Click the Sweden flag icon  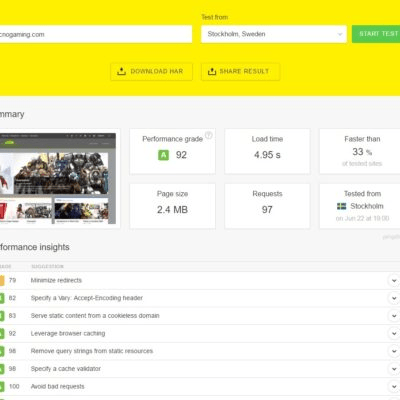point(341,206)
